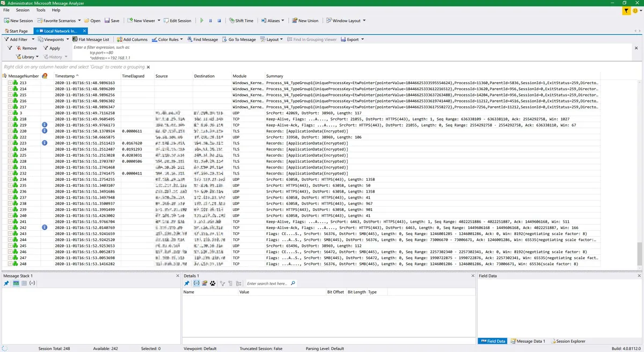The height and width of the screenshot is (352, 644).
Task: Click info icon on message 242 row
Action: (45, 228)
